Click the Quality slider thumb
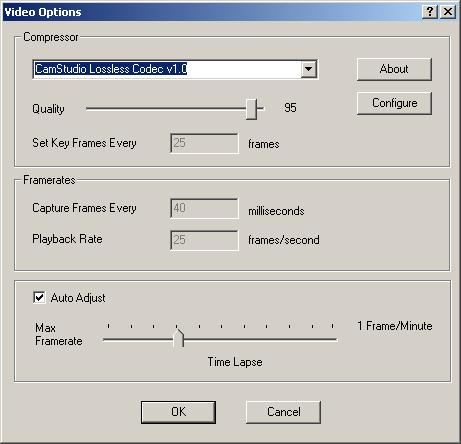The width and height of the screenshot is (461, 444). [251, 109]
